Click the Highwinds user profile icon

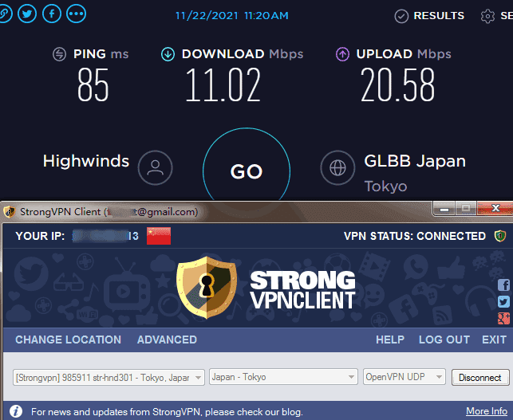tap(155, 167)
